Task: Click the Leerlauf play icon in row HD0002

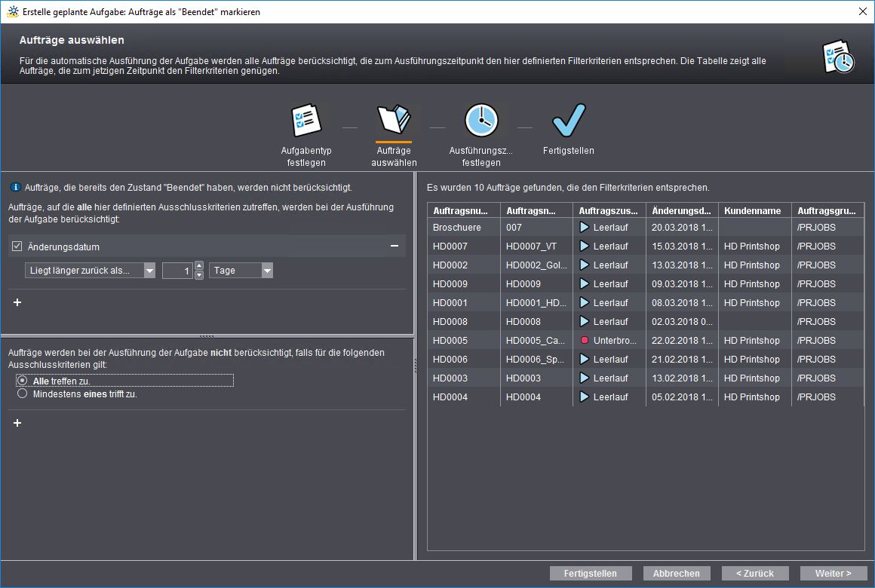Action: (x=585, y=265)
